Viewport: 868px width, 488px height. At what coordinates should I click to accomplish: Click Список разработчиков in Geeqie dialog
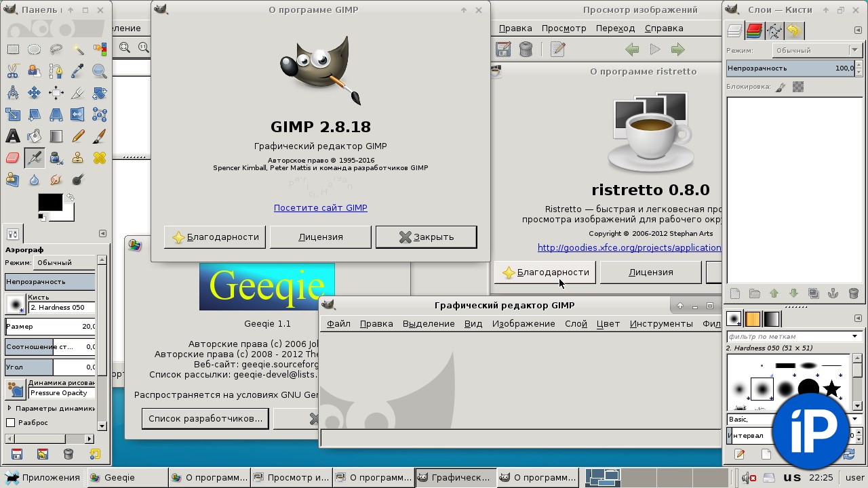point(205,418)
